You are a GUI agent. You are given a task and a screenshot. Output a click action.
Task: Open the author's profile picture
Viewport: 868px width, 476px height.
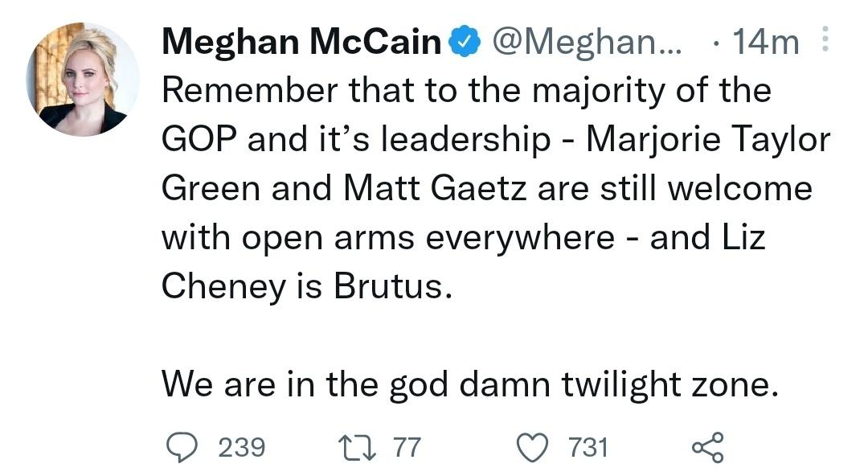point(84,80)
